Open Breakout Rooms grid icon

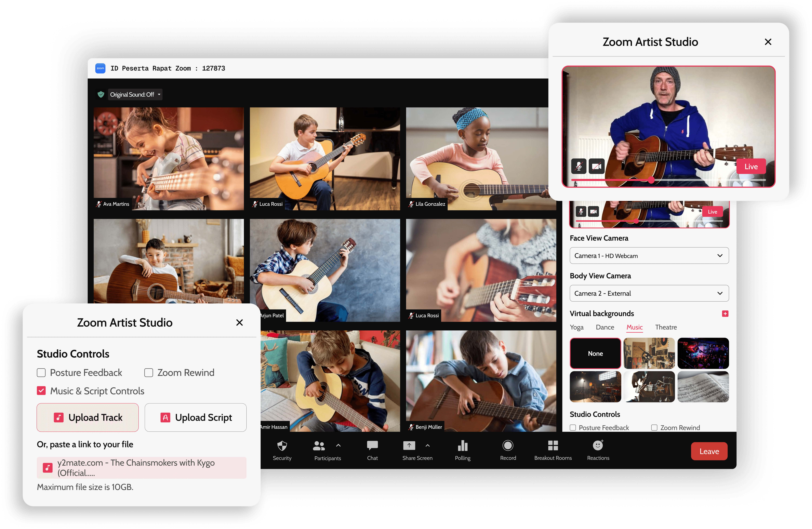(553, 445)
